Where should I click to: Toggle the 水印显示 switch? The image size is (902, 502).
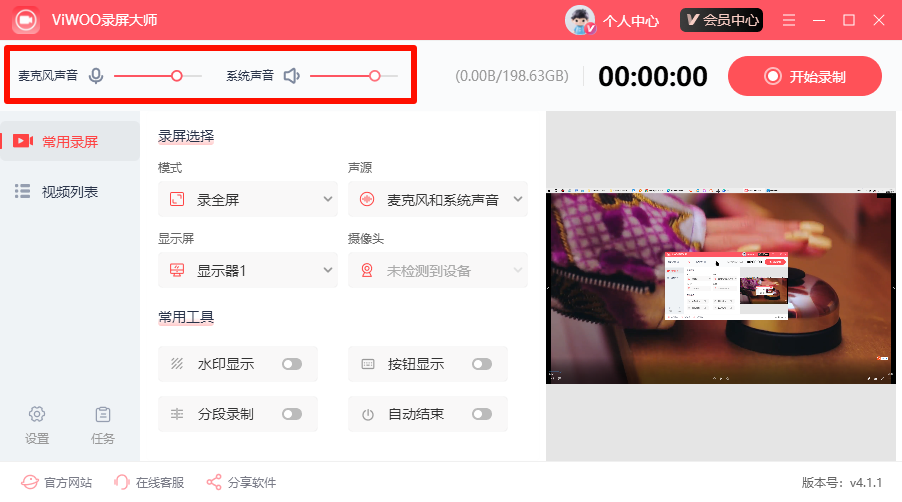[x=292, y=364]
